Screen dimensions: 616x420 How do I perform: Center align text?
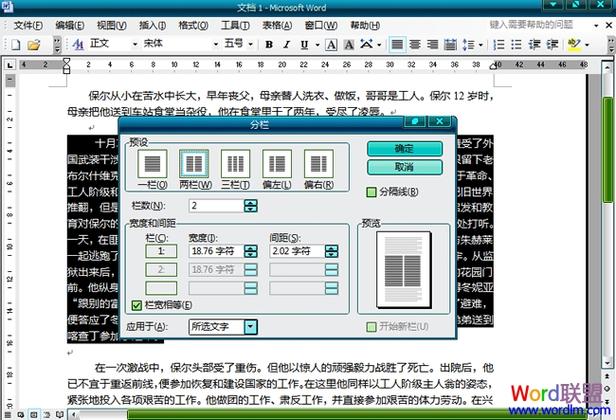[415, 44]
